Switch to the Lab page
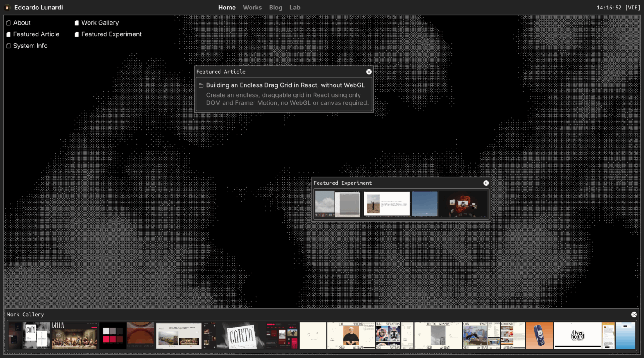This screenshot has height=358, width=644. click(x=295, y=8)
